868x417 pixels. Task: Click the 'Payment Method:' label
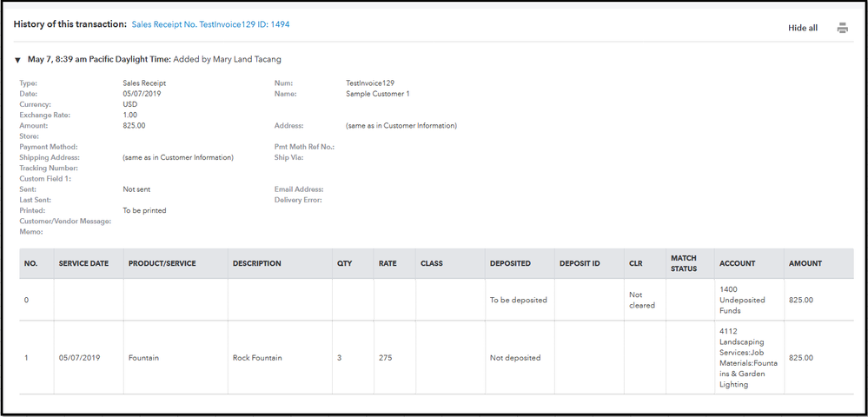[x=48, y=148]
